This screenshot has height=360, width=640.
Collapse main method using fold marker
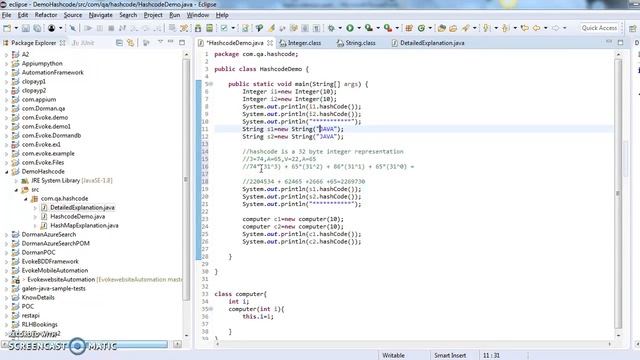tap(211, 84)
